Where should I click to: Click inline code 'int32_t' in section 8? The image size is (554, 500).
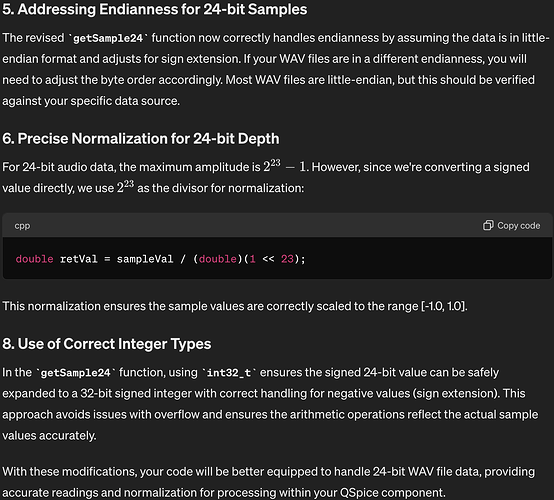pyautogui.click(x=229, y=373)
